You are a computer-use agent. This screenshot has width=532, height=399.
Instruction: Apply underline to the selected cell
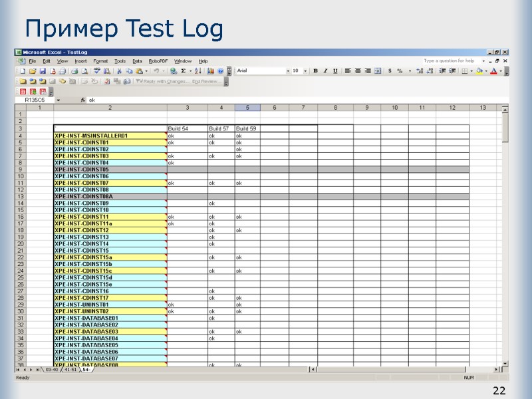(x=334, y=70)
